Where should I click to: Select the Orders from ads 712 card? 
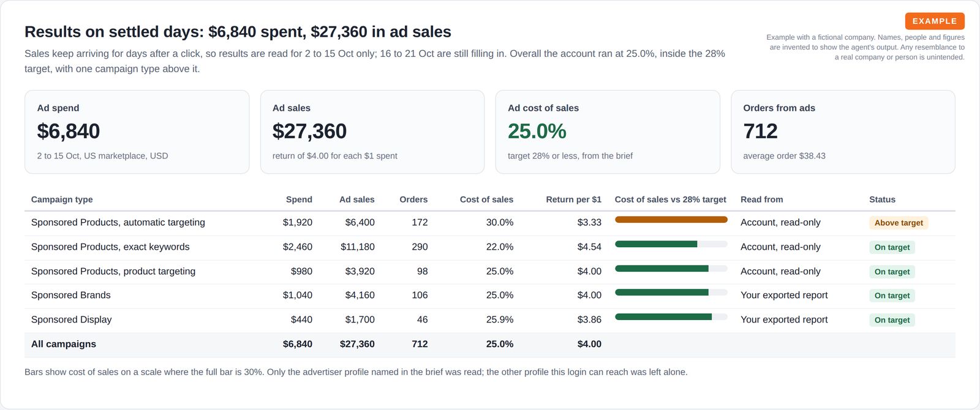coord(843,132)
